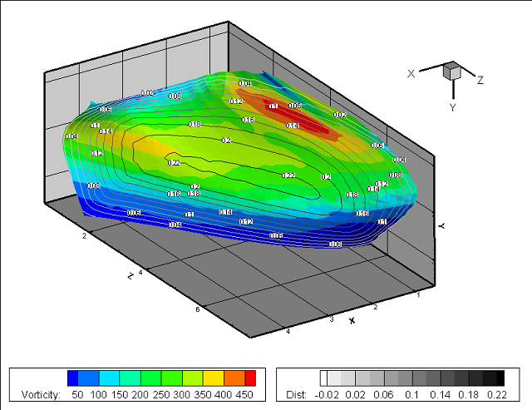This screenshot has width=532, height=410.
Task: Select the Y axis title on right edge
Action: pyautogui.click(x=441, y=226)
